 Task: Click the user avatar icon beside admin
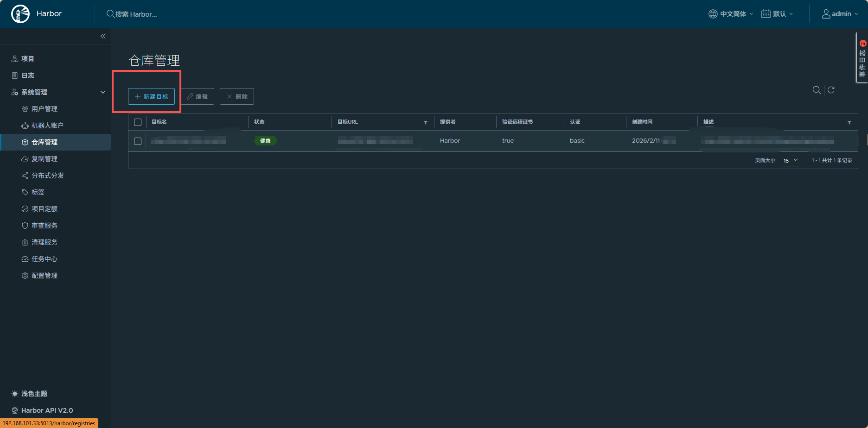tap(826, 14)
